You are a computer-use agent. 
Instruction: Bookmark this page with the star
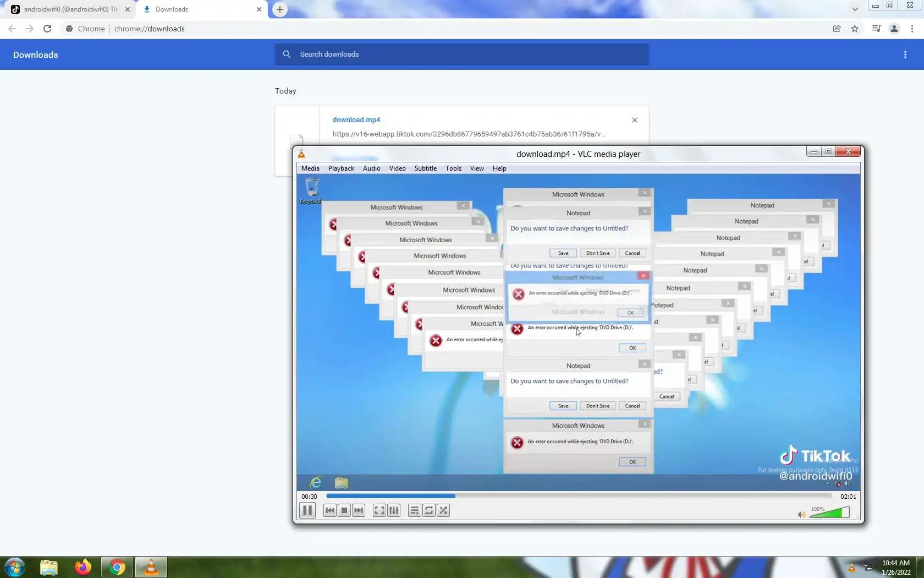tap(855, 29)
